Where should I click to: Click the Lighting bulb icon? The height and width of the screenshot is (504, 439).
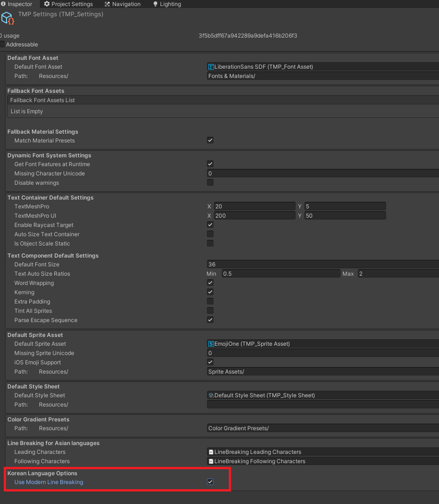(x=155, y=4)
